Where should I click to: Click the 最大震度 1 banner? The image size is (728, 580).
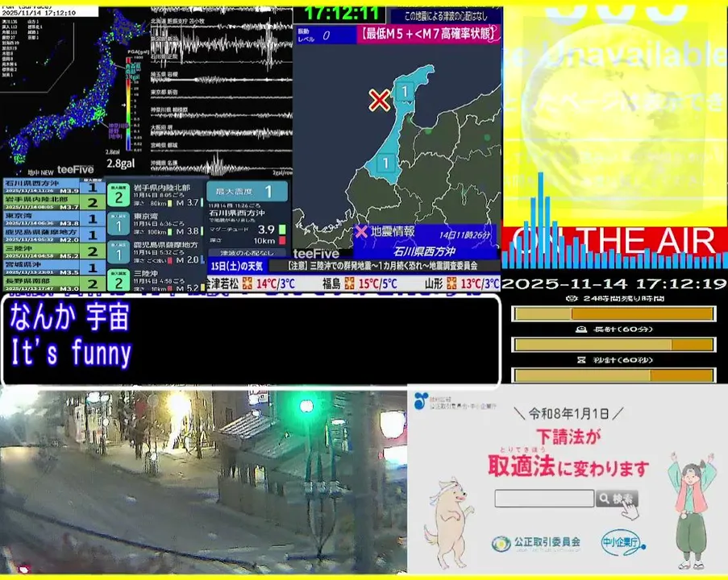247,192
